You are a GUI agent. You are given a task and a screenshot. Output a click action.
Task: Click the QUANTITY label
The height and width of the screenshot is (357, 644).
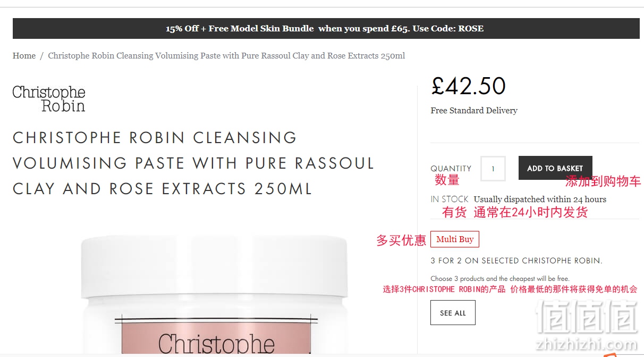[451, 169]
